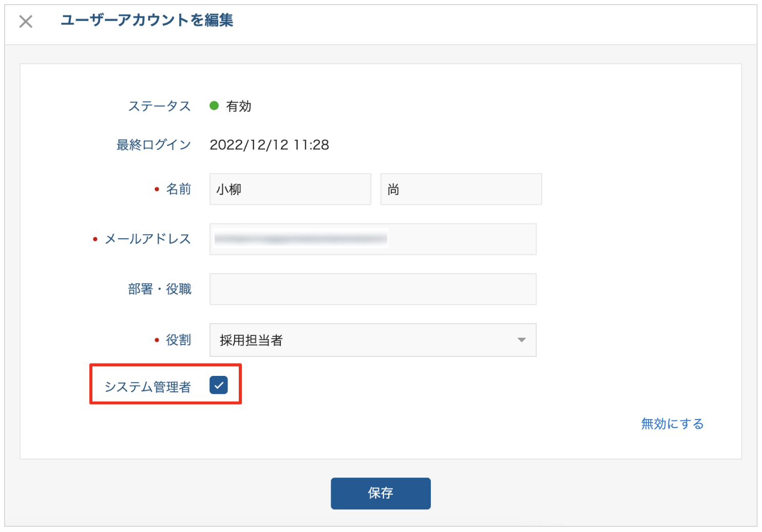
Task: Click the 無効にする link
Action: tap(672, 424)
